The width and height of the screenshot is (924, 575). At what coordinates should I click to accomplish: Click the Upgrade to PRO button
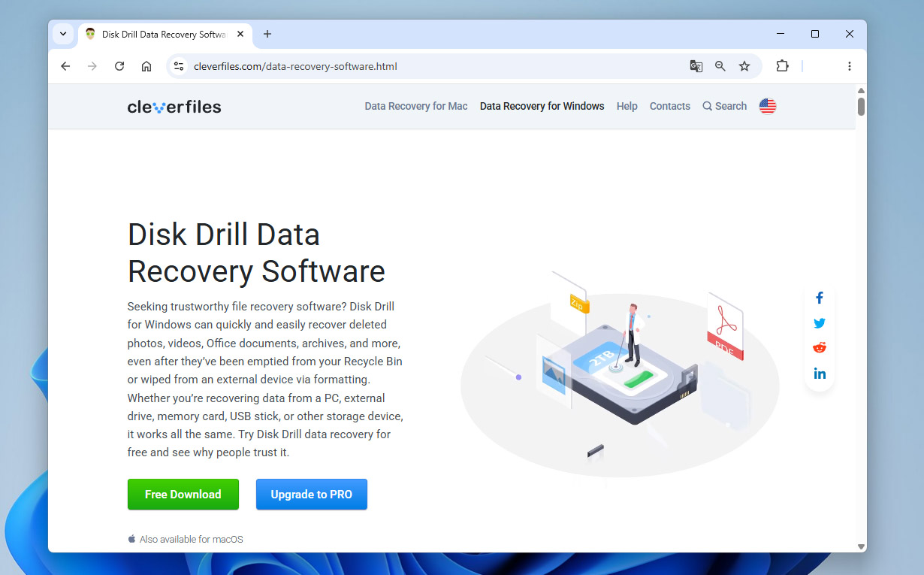coord(312,494)
